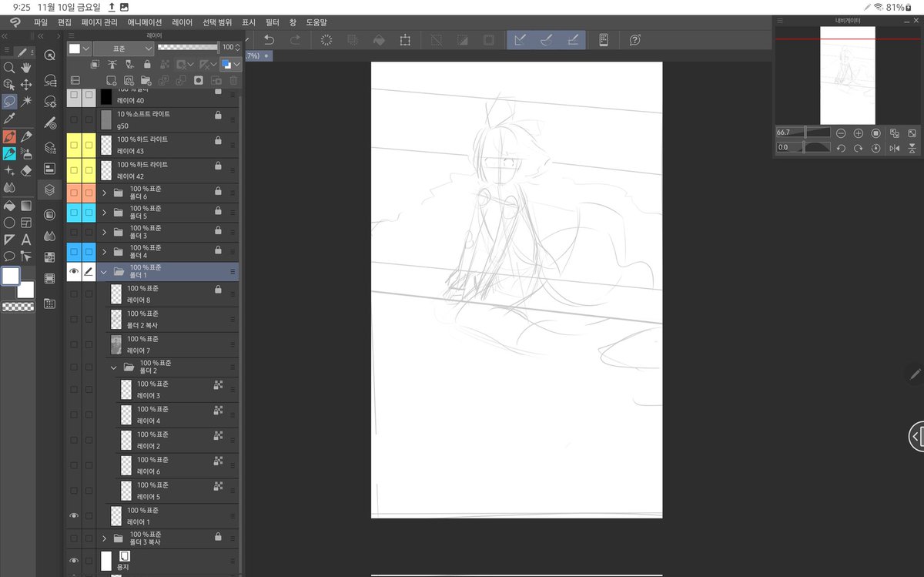Click the main white color swatch
Screen dimensions: 924x577
[x=11, y=276]
